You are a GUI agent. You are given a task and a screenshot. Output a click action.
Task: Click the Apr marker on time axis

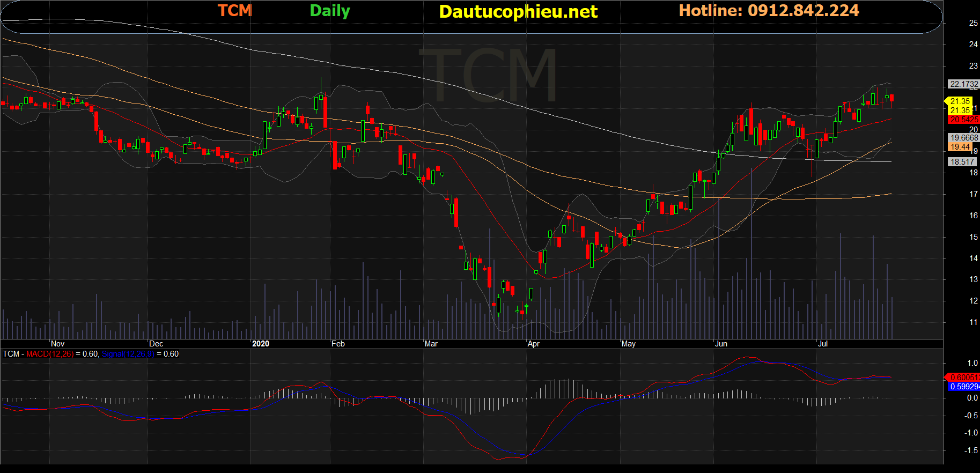click(x=533, y=344)
